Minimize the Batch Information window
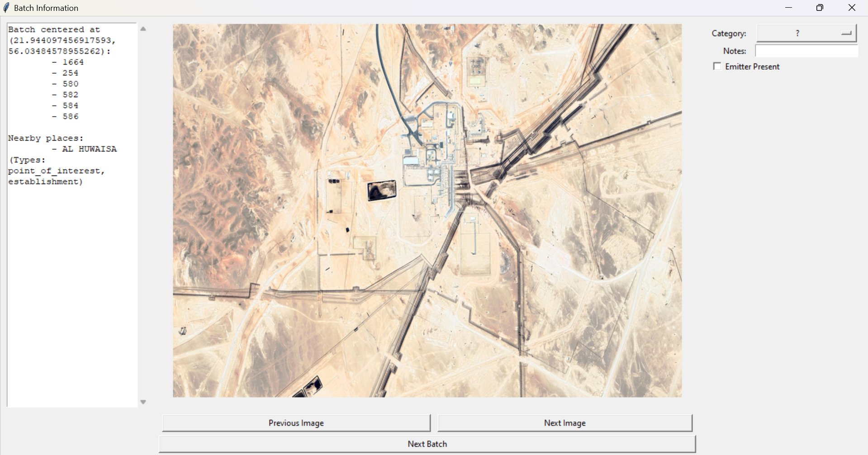The image size is (868, 455). click(789, 8)
